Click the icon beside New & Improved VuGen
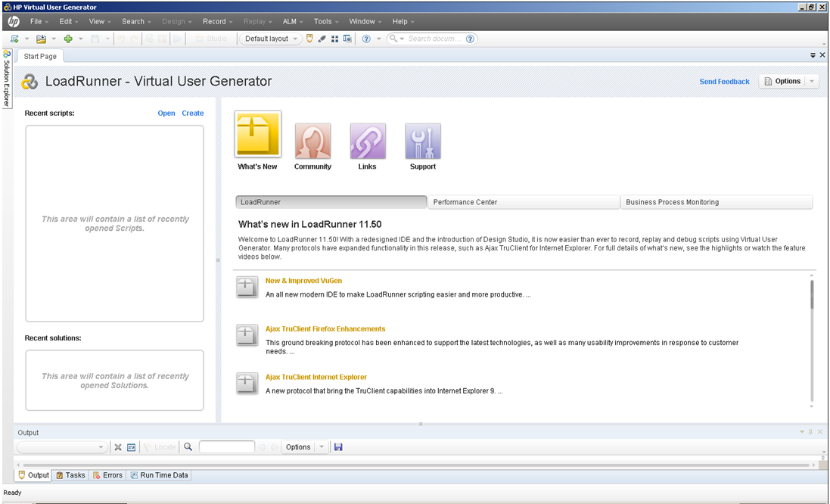The height and width of the screenshot is (504, 830). pyautogui.click(x=247, y=287)
